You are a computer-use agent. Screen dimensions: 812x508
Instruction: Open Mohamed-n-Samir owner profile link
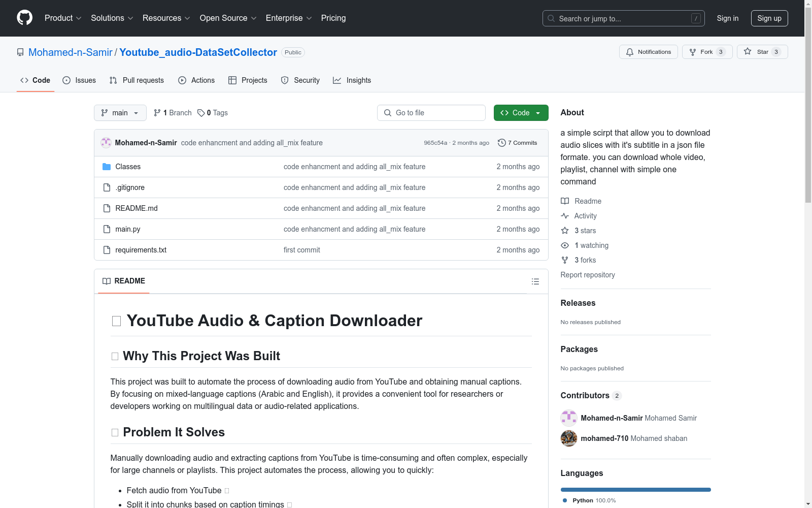71,52
